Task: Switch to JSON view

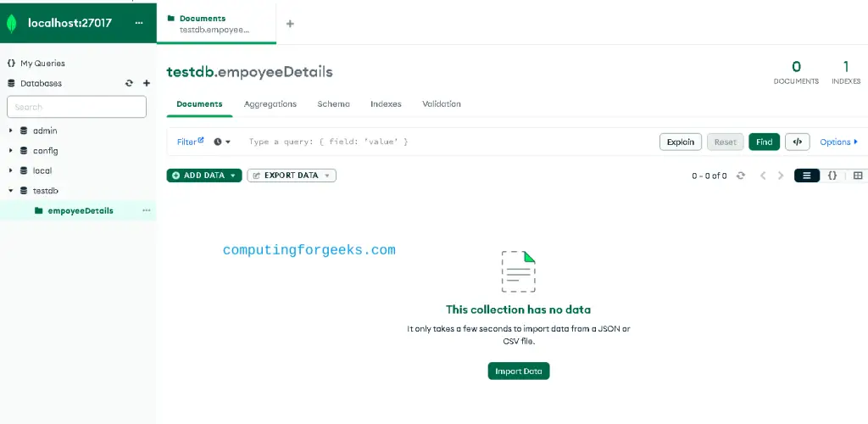Action: [832, 176]
